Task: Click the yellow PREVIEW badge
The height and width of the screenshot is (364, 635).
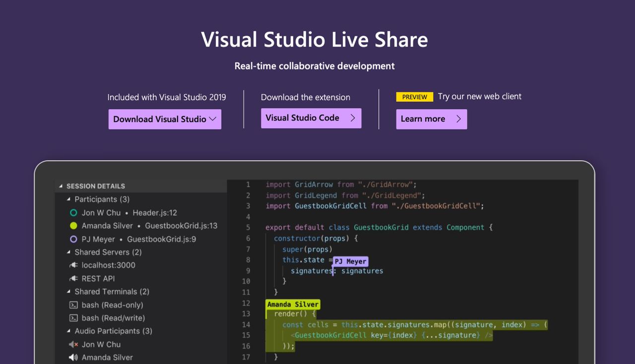Action: pos(415,97)
